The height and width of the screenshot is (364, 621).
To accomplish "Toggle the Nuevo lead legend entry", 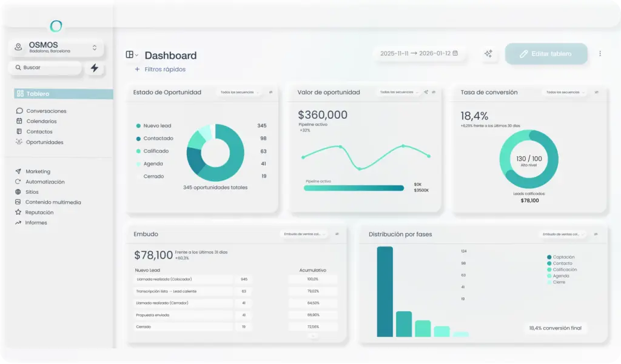I will (156, 126).
